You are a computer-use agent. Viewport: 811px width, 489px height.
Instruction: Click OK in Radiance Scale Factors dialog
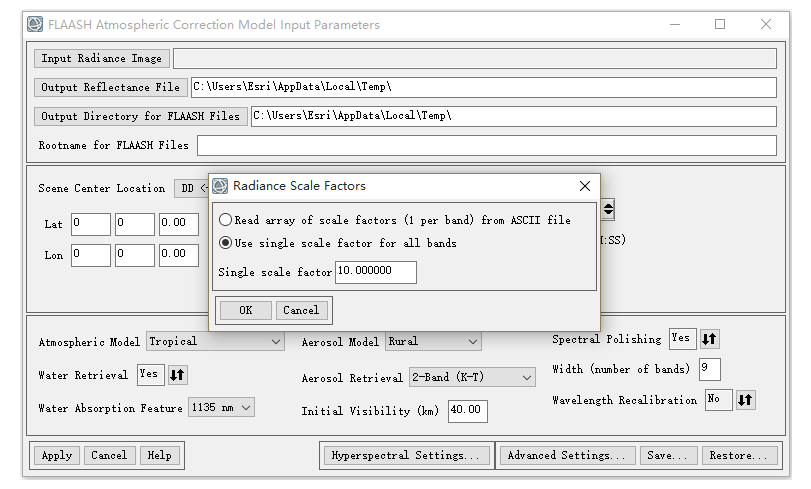pyautogui.click(x=246, y=310)
